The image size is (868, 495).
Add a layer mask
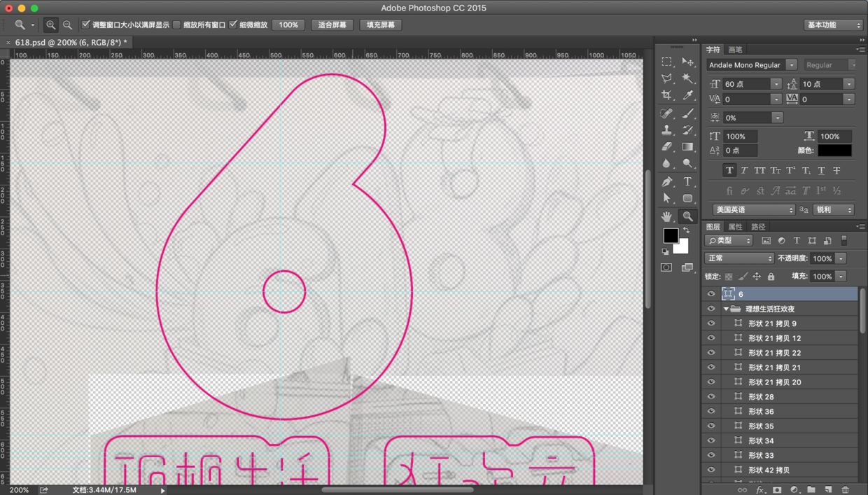click(x=777, y=490)
